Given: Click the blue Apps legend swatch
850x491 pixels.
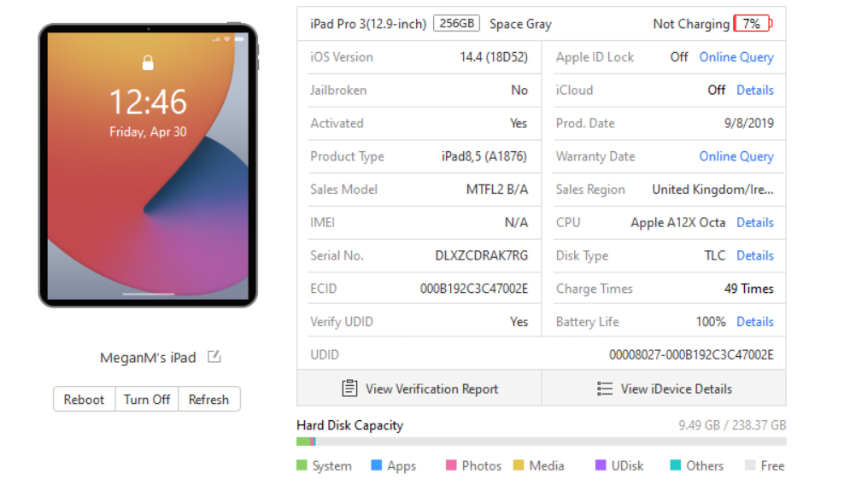Looking at the screenshot, I should [x=376, y=465].
